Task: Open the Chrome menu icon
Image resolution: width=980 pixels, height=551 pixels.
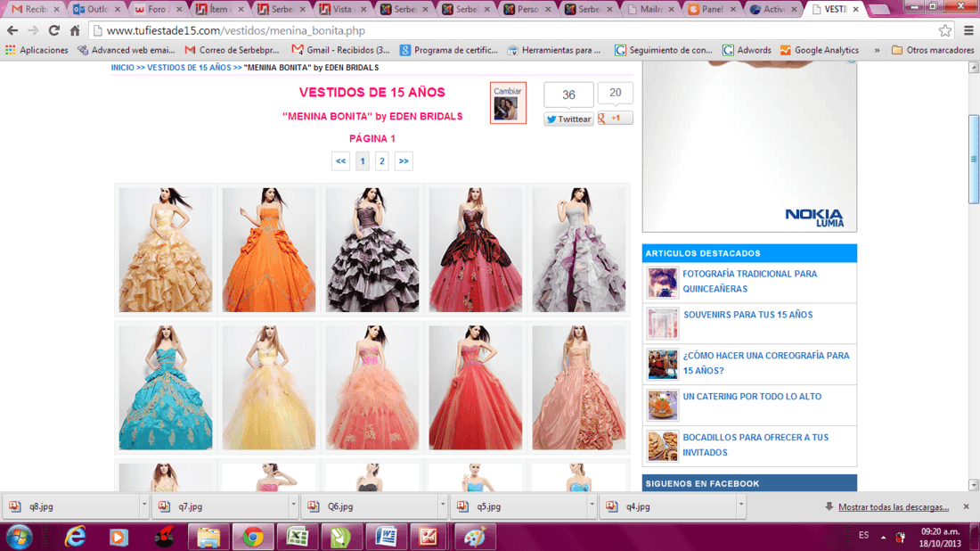Action: point(968,30)
